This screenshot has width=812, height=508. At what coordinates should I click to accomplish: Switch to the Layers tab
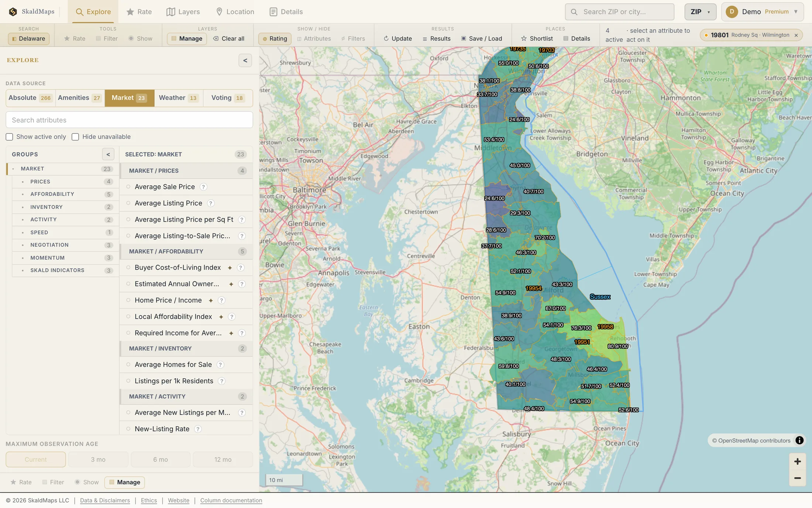coord(183,12)
